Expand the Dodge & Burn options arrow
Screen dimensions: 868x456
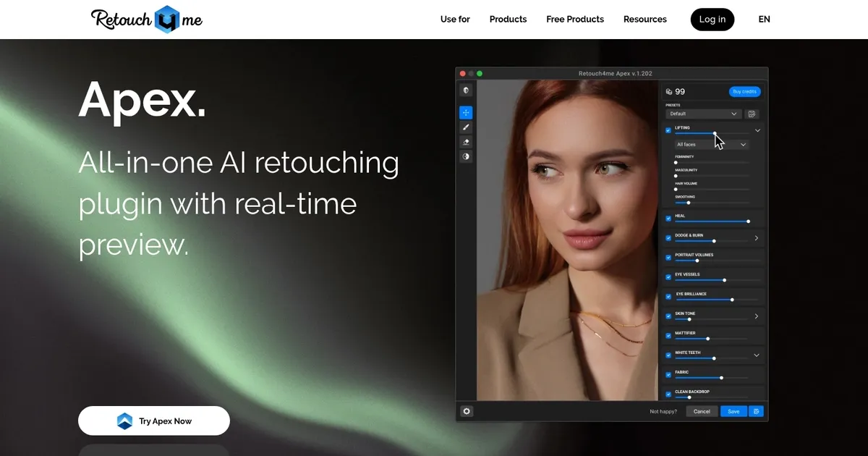[757, 238]
